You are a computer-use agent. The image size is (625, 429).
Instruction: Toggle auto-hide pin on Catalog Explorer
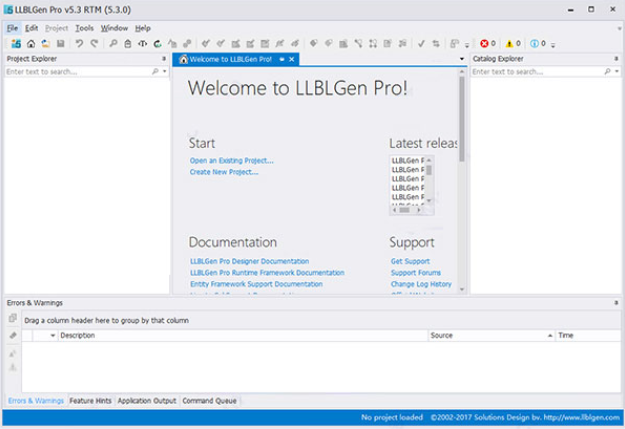pyautogui.click(x=616, y=59)
